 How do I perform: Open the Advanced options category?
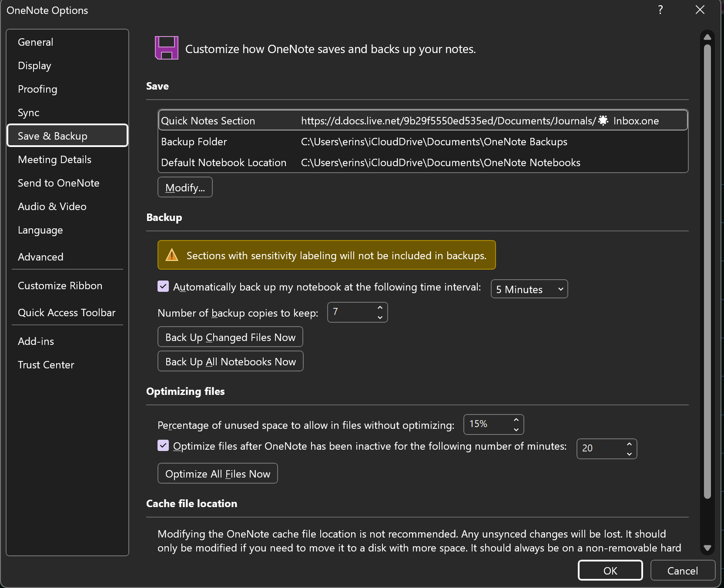point(40,257)
